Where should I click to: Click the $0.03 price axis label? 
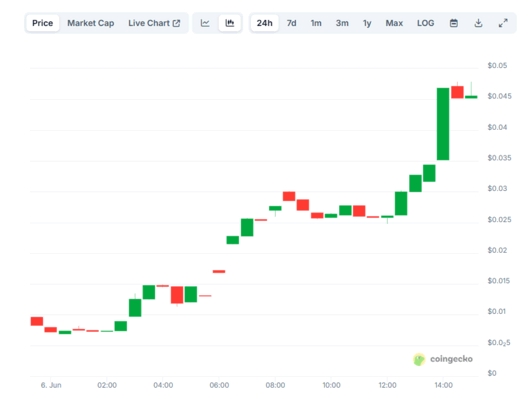click(497, 188)
